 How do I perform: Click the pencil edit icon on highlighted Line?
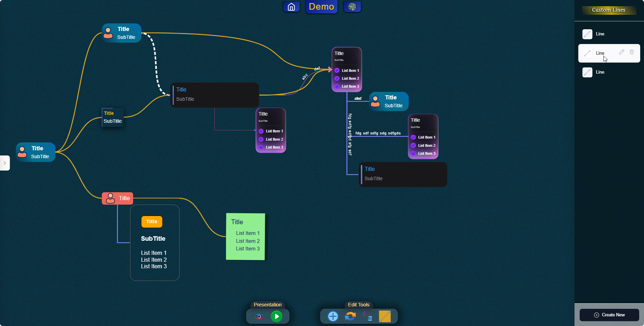[x=621, y=52]
